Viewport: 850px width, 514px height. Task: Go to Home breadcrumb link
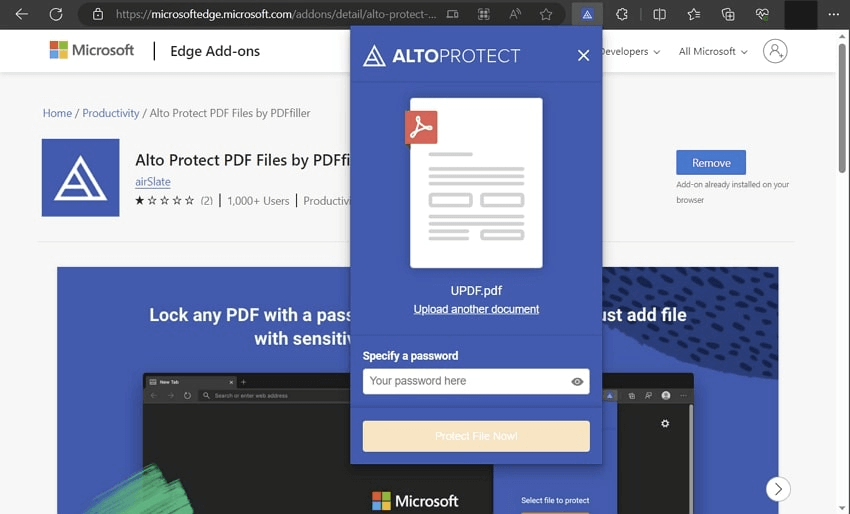tap(57, 113)
